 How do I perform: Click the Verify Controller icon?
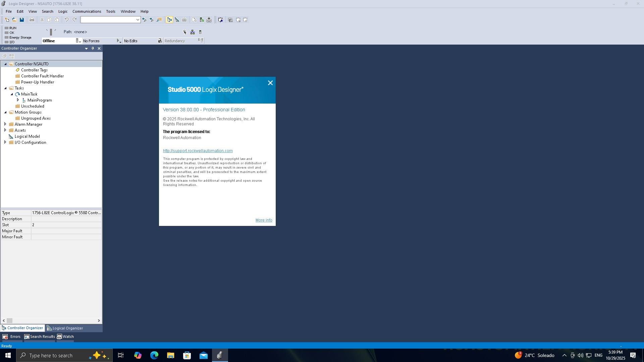pyautogui.click(x=202, y=20)
